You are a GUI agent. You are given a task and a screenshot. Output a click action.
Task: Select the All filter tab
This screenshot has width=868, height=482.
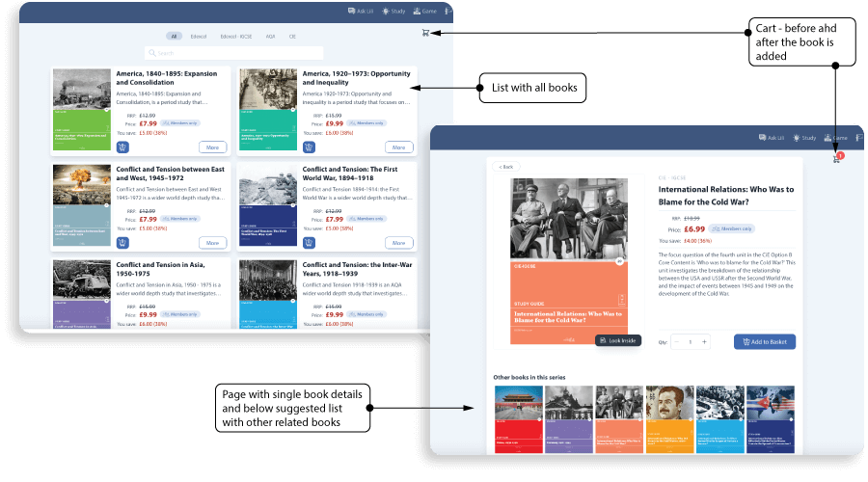(x=174, y=37)
